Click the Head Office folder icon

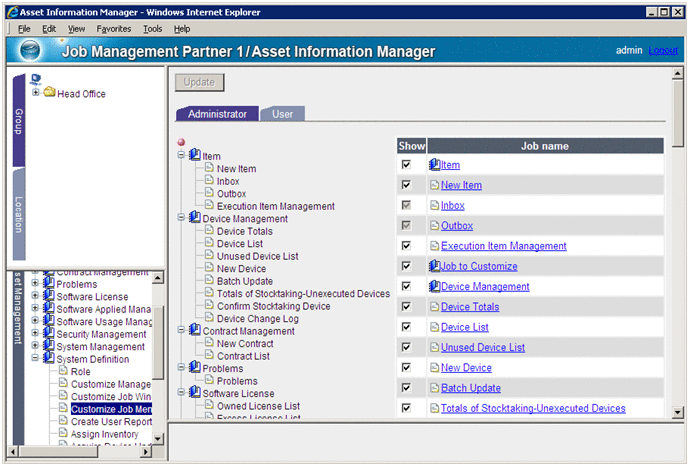[49, 93]
